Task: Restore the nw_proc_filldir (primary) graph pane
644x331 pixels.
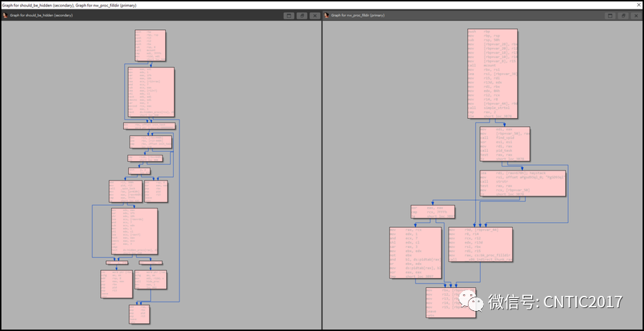Action: point(623,16)
